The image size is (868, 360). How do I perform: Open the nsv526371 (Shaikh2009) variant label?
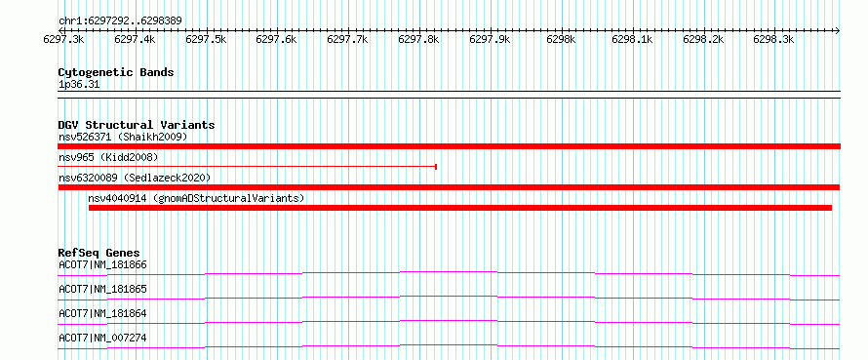pos(124,137)
